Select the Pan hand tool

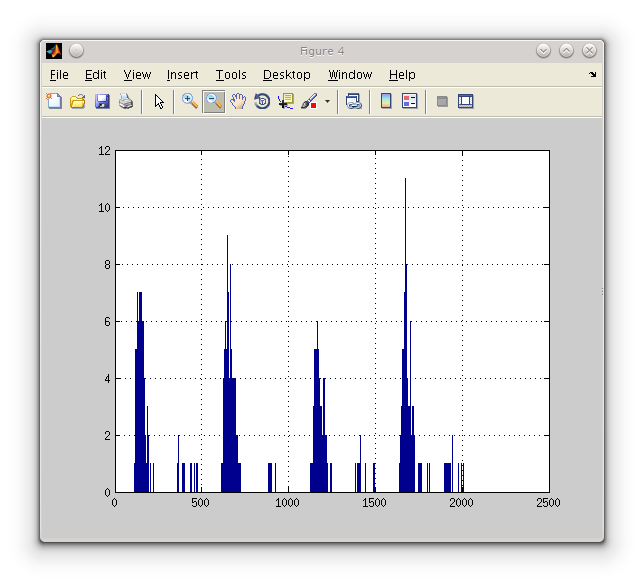pos(238,101)
